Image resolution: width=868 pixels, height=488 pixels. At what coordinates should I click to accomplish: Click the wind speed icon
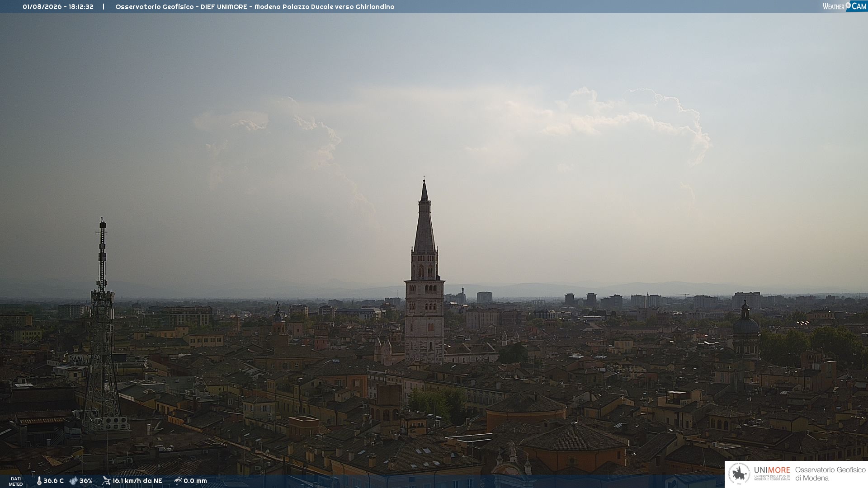[106, 481]
